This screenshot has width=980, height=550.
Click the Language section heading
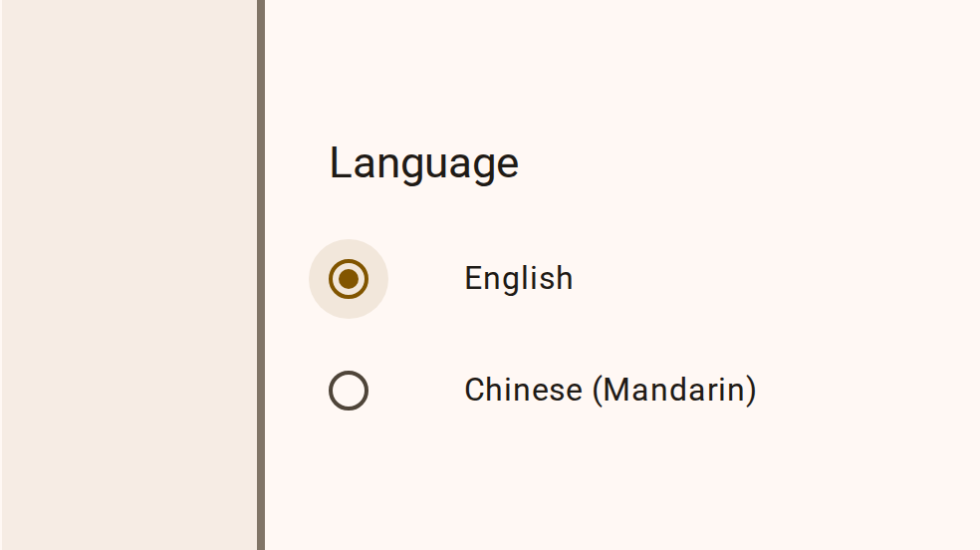click(x=423, y=163)
